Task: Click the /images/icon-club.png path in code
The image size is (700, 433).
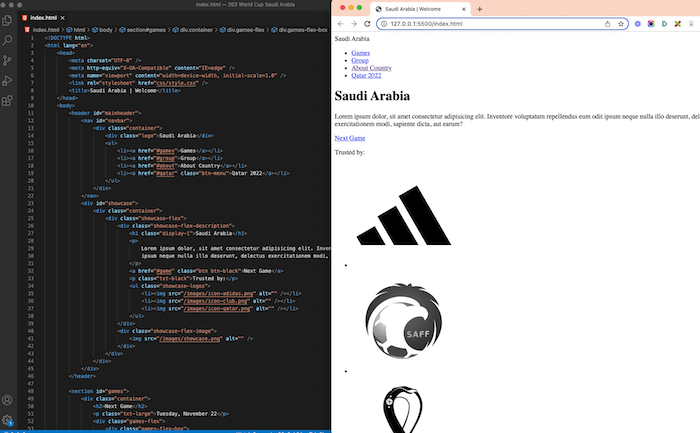Action: click(216, 301)
